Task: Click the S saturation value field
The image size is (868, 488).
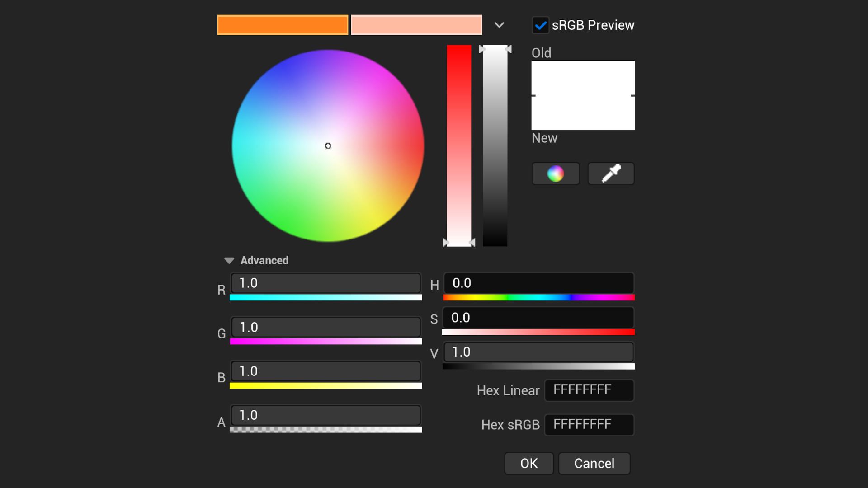Action: tap(538, 318)
